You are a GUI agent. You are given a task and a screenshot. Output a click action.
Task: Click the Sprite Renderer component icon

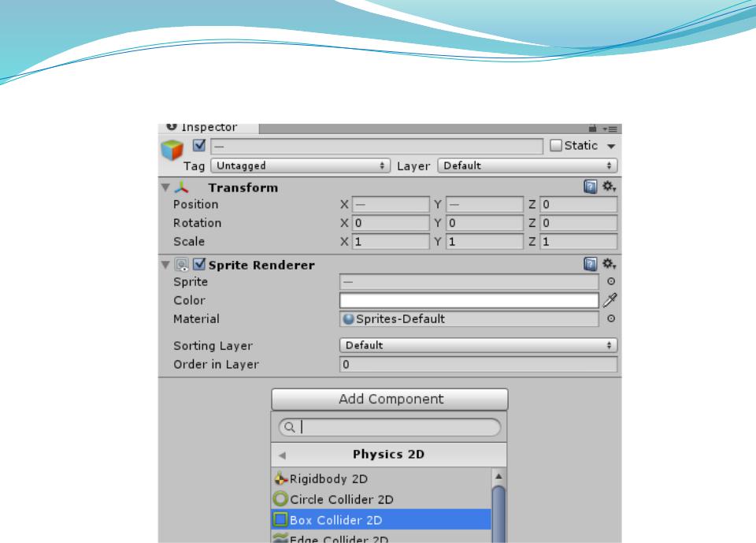tap(182, 265)
